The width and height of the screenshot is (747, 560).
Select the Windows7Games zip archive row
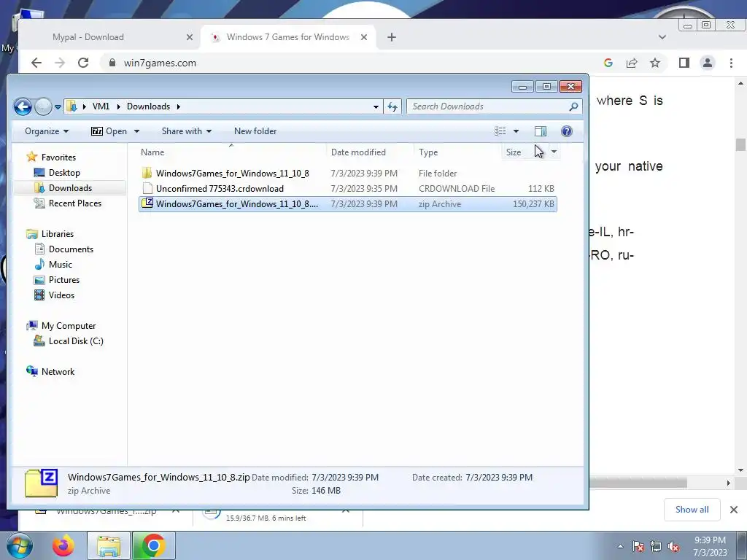[348, 204]
